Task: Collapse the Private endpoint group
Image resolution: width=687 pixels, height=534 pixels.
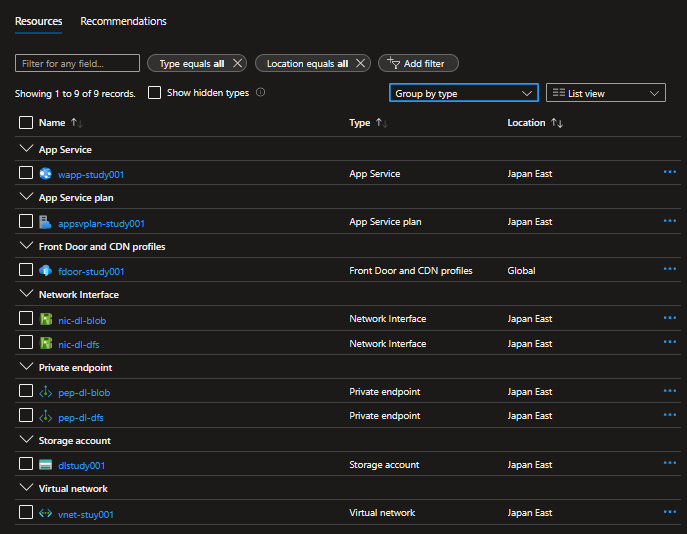Action: point(26,367)
